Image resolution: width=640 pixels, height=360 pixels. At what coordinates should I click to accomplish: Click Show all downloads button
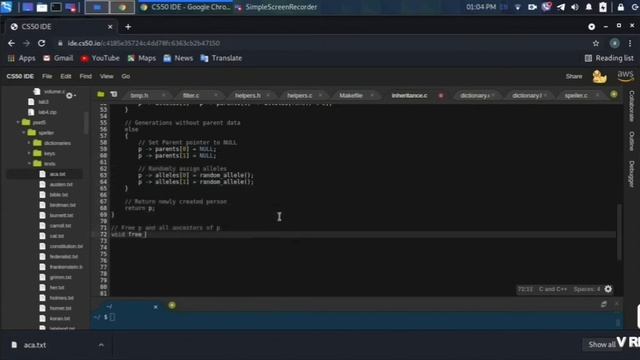602,344
